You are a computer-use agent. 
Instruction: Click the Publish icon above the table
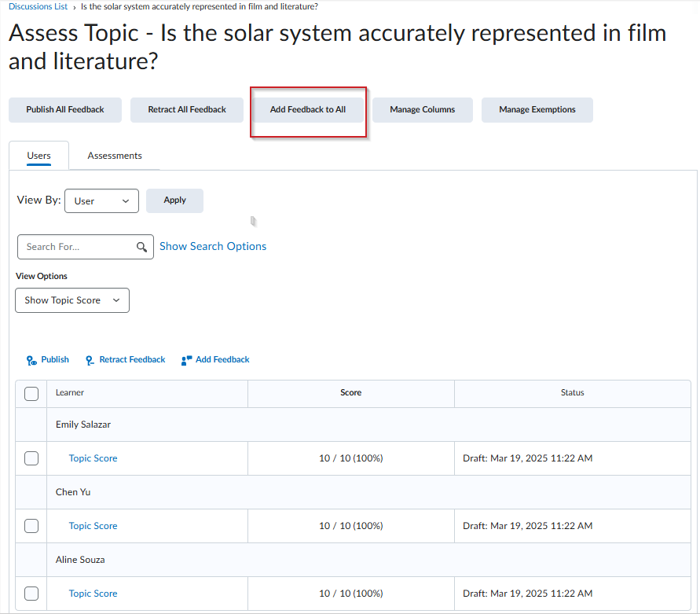pos(31,361)
